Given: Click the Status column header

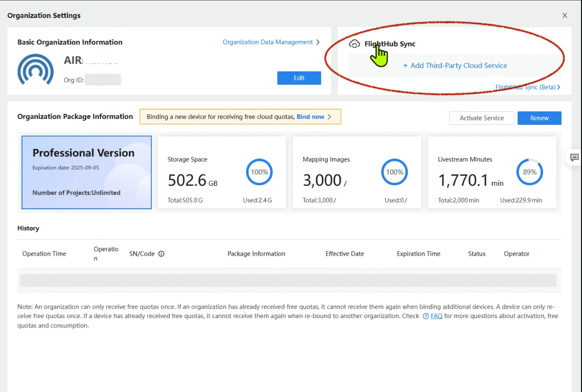Looking at the screenshot, I should pos(477,254).
